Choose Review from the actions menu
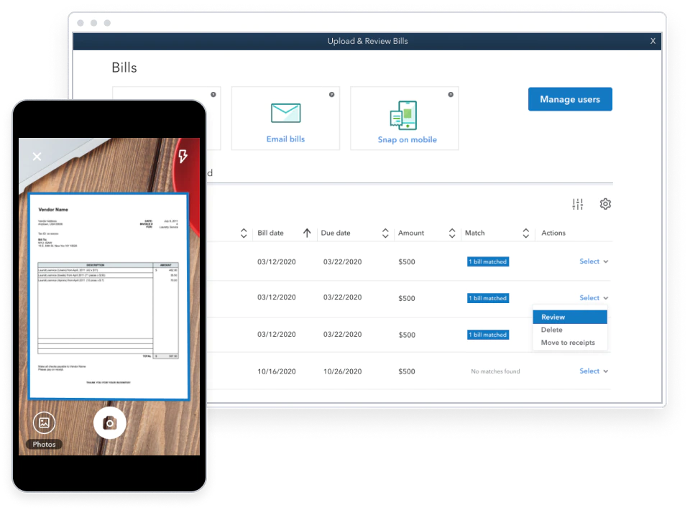 tap(570, 317)
